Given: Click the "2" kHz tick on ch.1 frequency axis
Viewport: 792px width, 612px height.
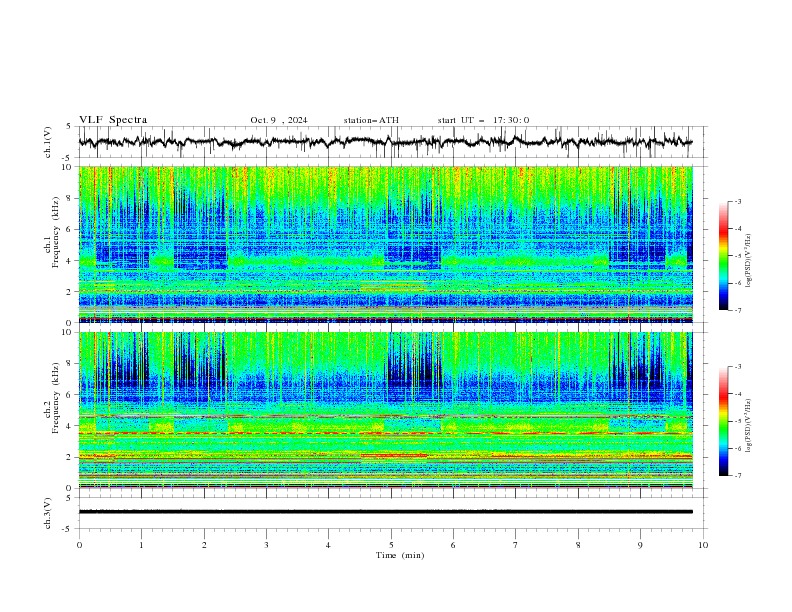Looking at the screenshot, I should tap(70, 292).
